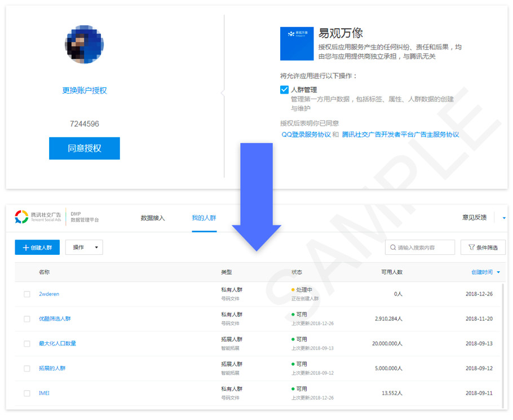Click 将允许应用进行以下操作 heading text
This screenshot has width=513, height=420.
319,76
